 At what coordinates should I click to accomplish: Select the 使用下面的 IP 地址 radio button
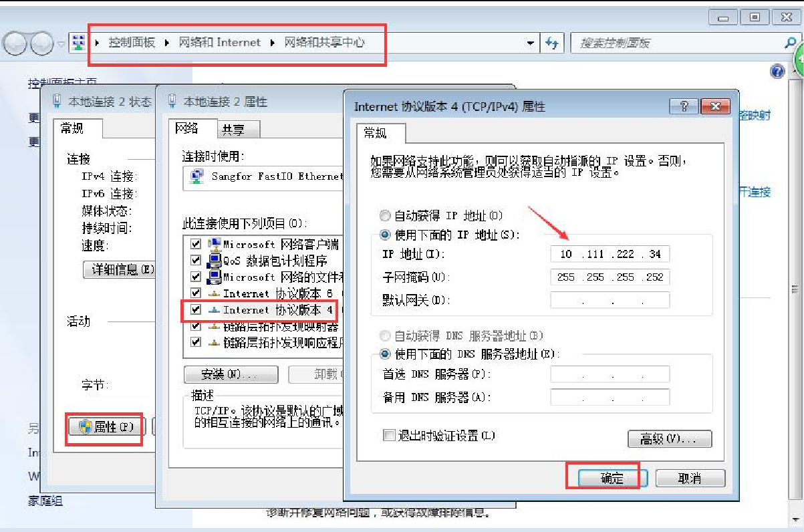[385, 235]
